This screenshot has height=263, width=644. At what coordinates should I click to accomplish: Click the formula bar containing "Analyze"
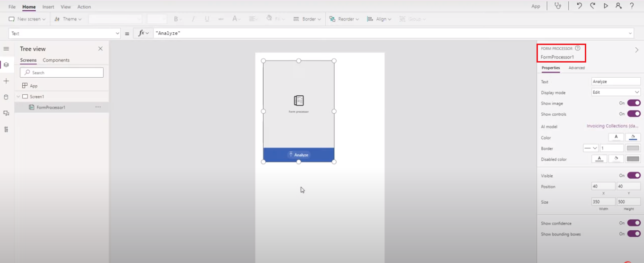[x=394, y=33]
